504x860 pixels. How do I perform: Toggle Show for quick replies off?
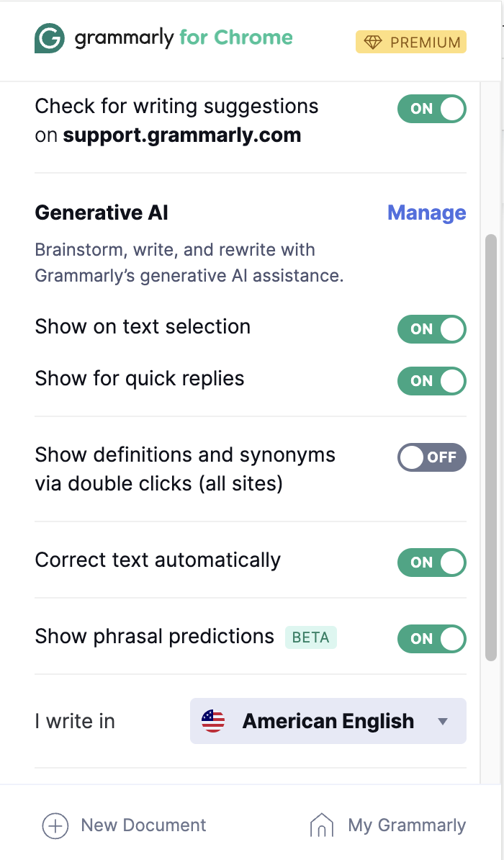pyautogui.click(x=432, y=381)
